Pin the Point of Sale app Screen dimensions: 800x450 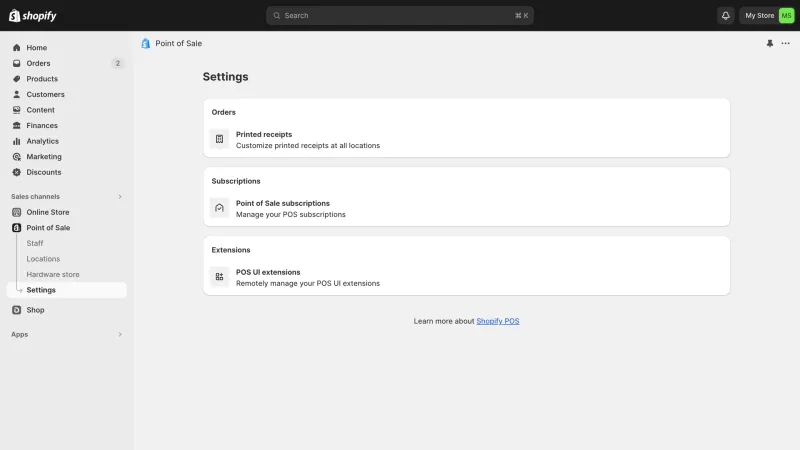pos(769,43)
